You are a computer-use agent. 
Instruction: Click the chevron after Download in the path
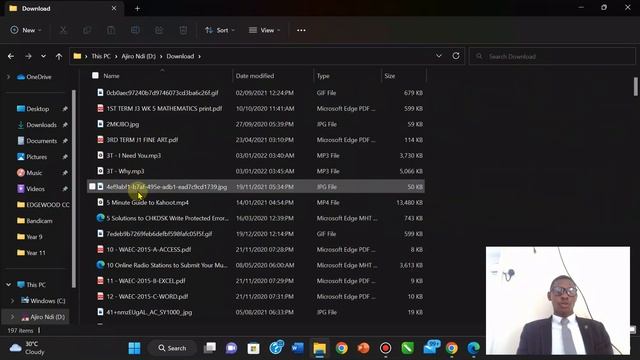200,56
